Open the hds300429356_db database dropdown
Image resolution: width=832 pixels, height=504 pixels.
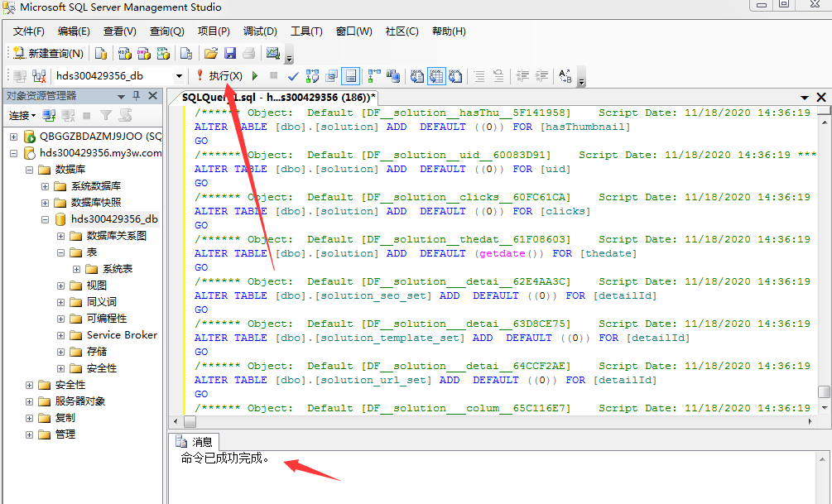point(179,76)
